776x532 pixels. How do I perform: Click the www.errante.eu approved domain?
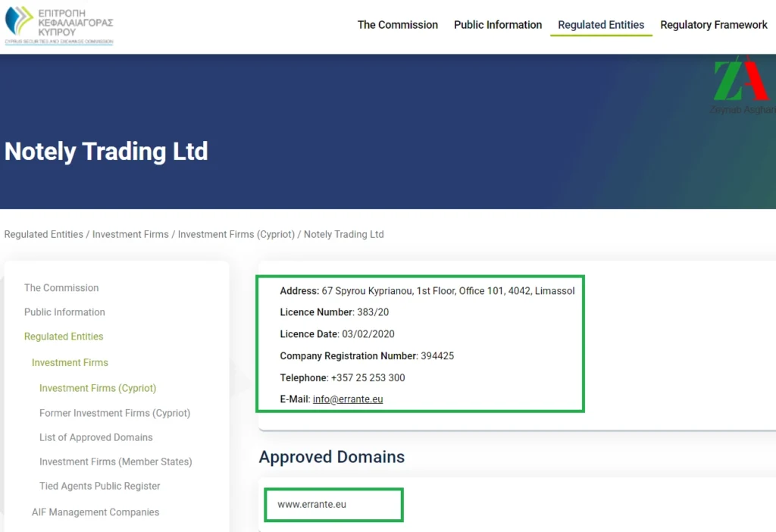(x=311, y=504)
